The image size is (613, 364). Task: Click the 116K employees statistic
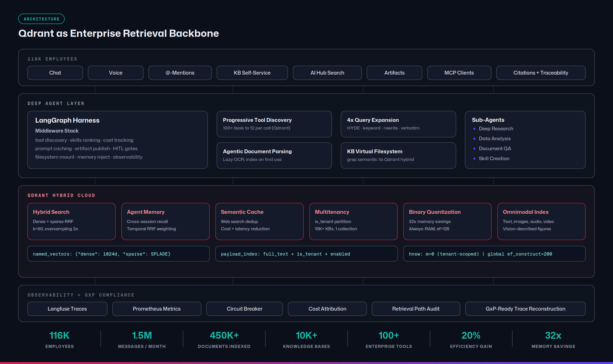[x=60, y=339]
